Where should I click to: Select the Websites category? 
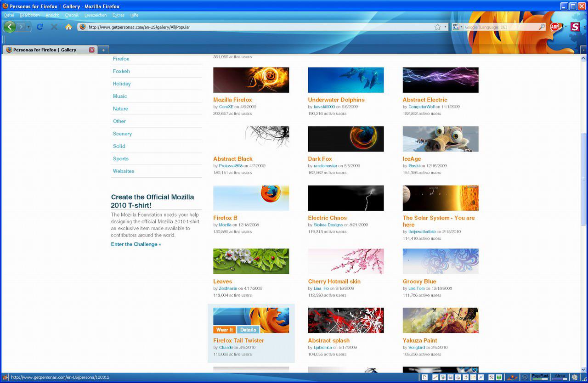[x=124, y=171]
